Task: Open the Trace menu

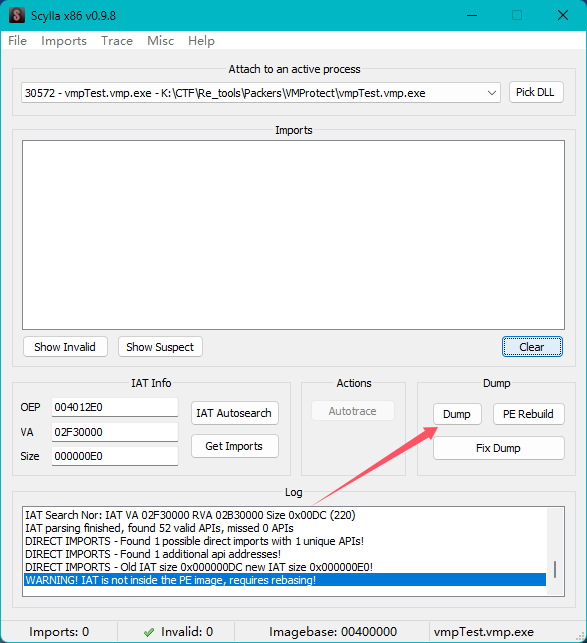Action: (117, 41)
